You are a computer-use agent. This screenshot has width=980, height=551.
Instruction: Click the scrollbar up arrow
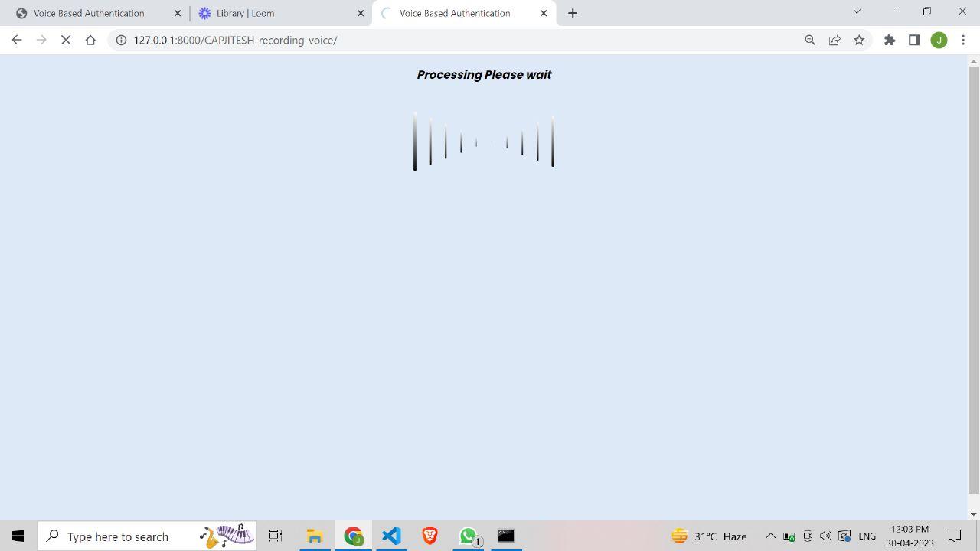tap(974, 60)
